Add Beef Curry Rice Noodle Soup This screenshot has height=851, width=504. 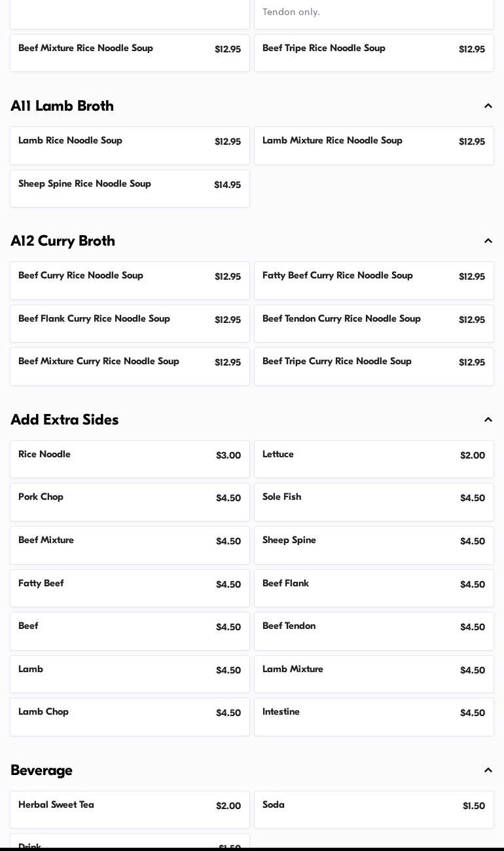pyautogui.click(x=130, y=280)
